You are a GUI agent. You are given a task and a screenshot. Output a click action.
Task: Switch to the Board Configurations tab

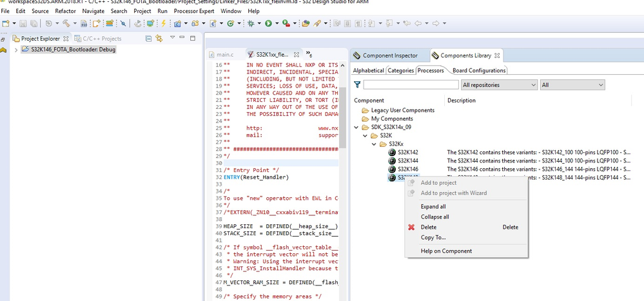tap(479, 70)
